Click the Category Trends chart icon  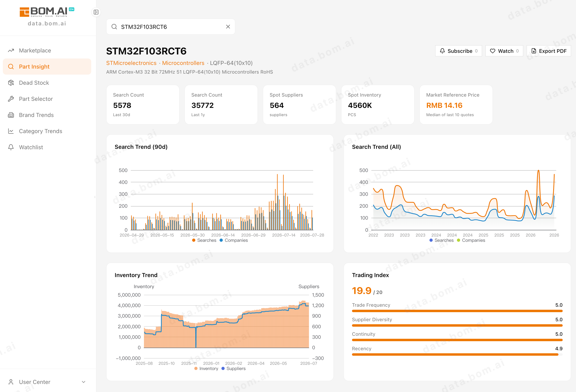(11, 131)
